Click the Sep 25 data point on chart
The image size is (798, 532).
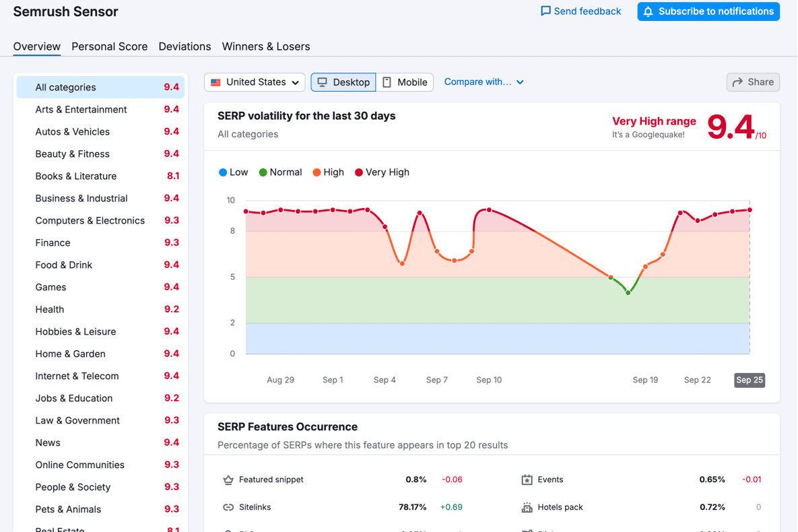pos(750,210)
